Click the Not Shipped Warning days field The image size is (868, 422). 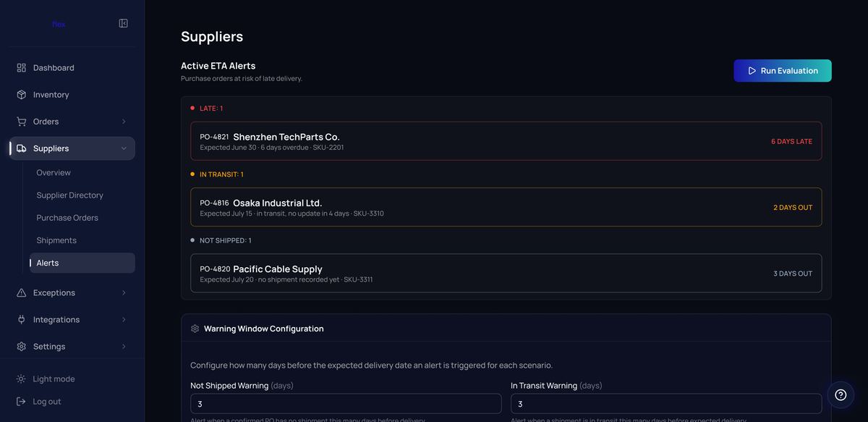(x=346, y=404)
